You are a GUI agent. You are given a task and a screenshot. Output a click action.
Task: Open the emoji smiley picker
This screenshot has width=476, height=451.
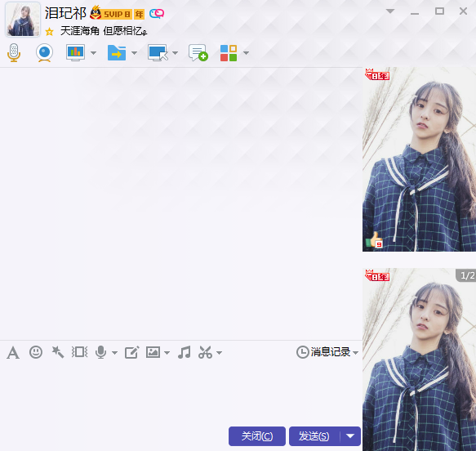(36, 352)
